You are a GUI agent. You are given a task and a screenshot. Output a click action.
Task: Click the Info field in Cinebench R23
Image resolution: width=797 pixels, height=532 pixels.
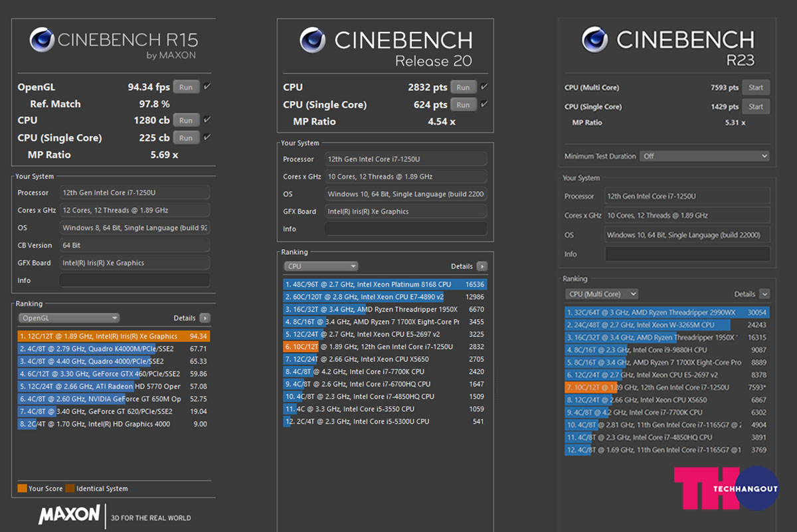pos(687,254)
